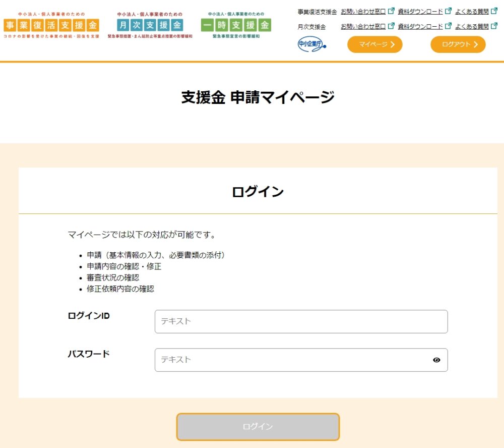Open 月次支援金 お問い合わせ窓口 link
504x448 pixels.
(363, 26)
